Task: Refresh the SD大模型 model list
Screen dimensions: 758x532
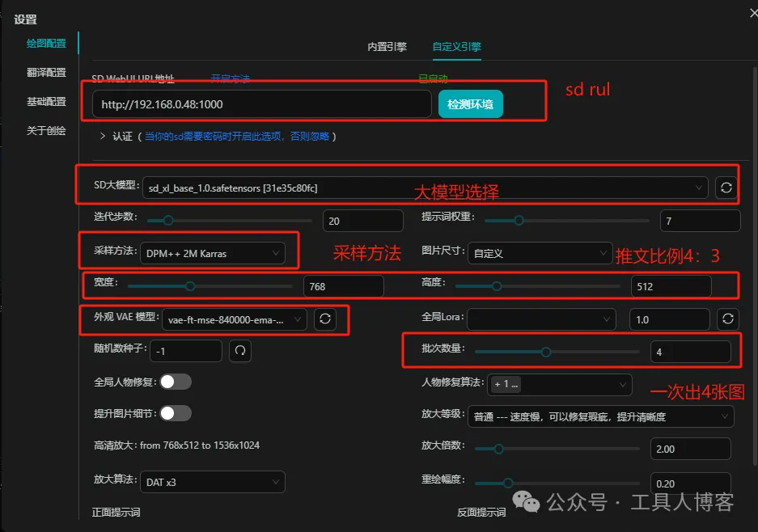Action: 726,186
